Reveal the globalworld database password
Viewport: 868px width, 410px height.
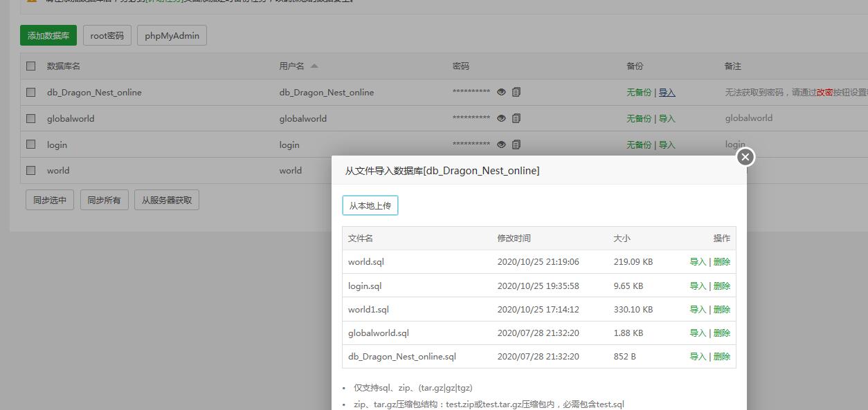[501, 118]
